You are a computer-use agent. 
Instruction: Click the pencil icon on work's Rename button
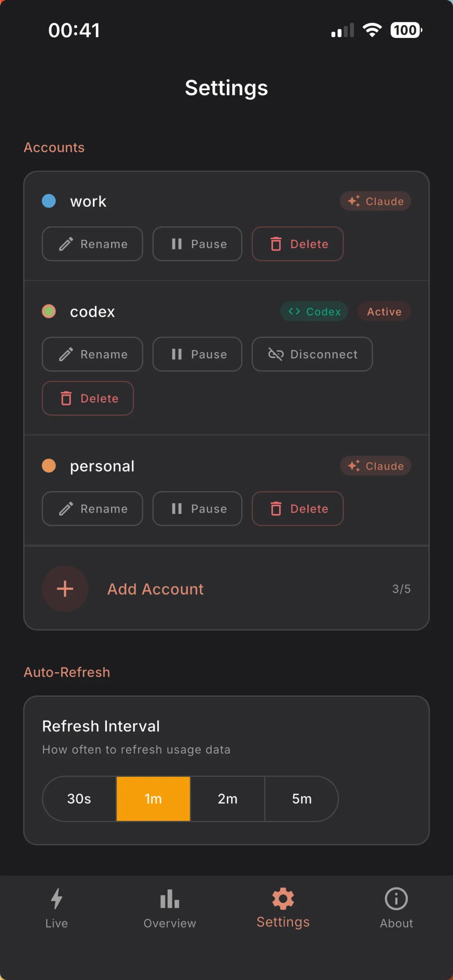click(x=66, y=244)
